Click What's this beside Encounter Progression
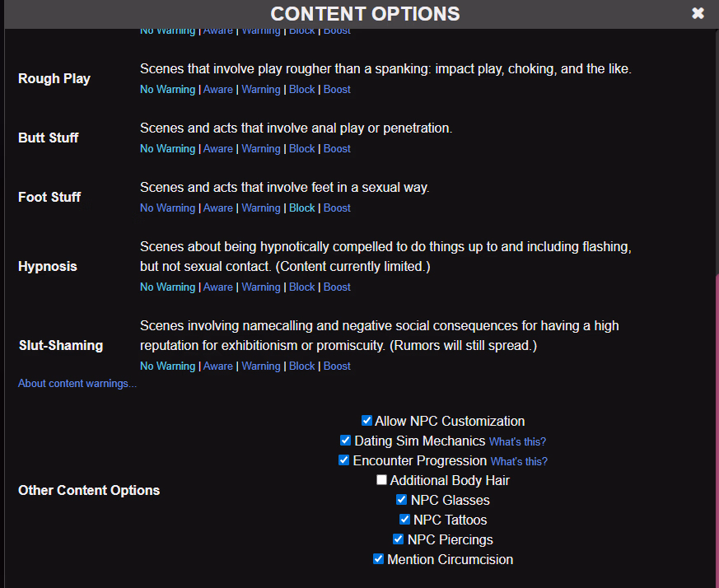 click(x=519, y=461)
